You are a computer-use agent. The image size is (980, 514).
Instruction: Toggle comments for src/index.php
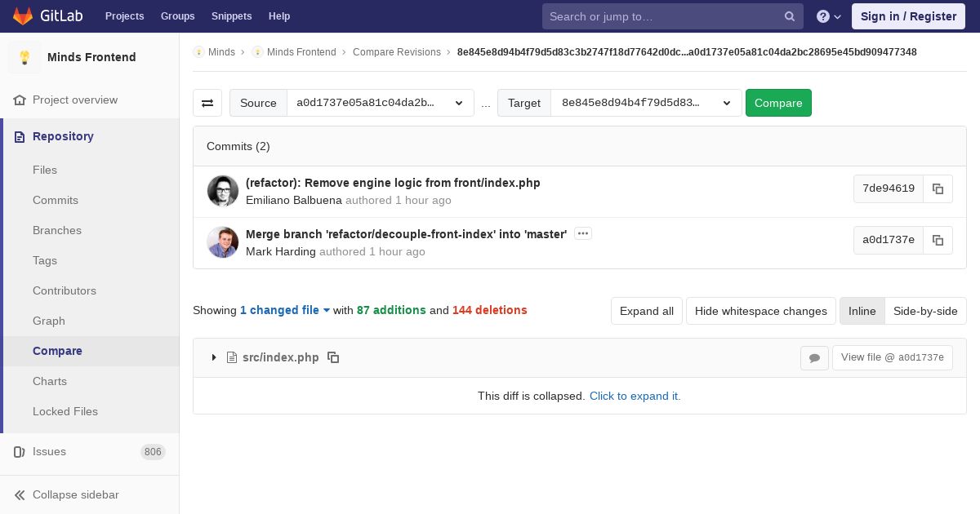click(814, 357)
